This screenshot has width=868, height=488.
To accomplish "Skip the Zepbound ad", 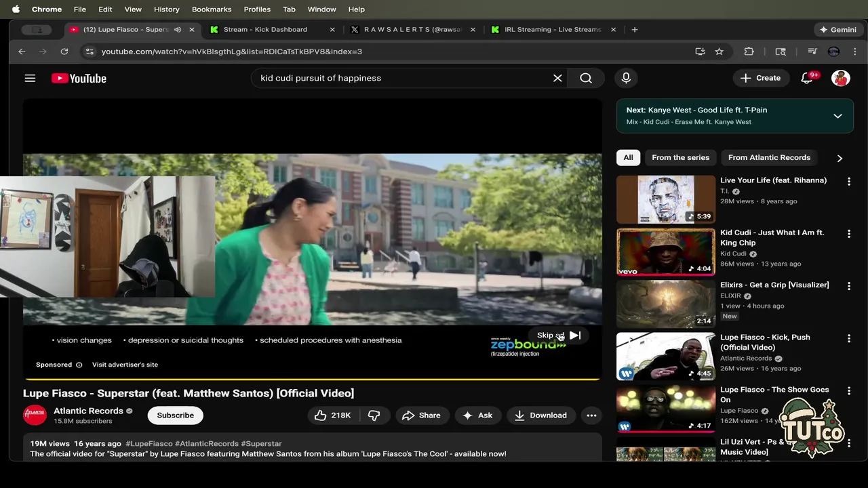I will pos(559,335).
